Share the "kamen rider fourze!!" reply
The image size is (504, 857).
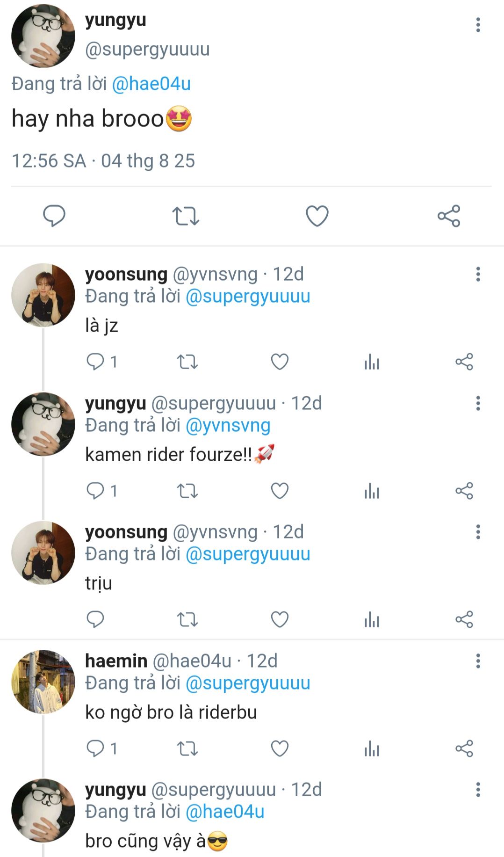click(464, 491)
